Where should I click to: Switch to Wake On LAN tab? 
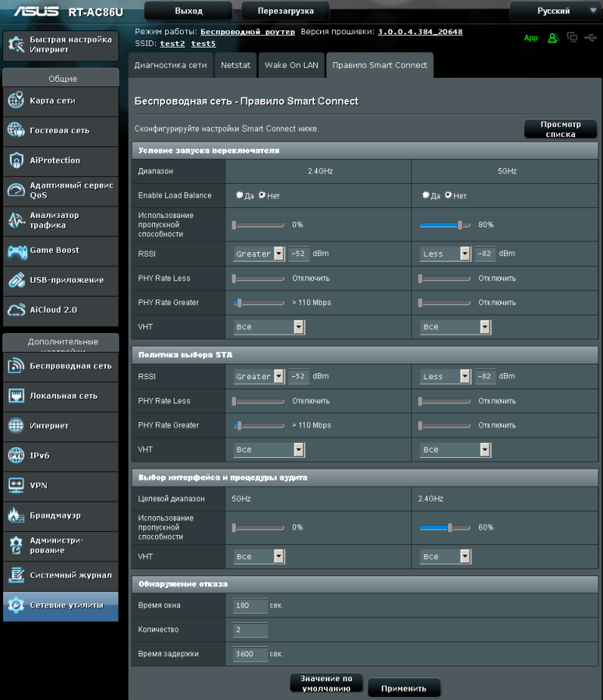(291, 65)
